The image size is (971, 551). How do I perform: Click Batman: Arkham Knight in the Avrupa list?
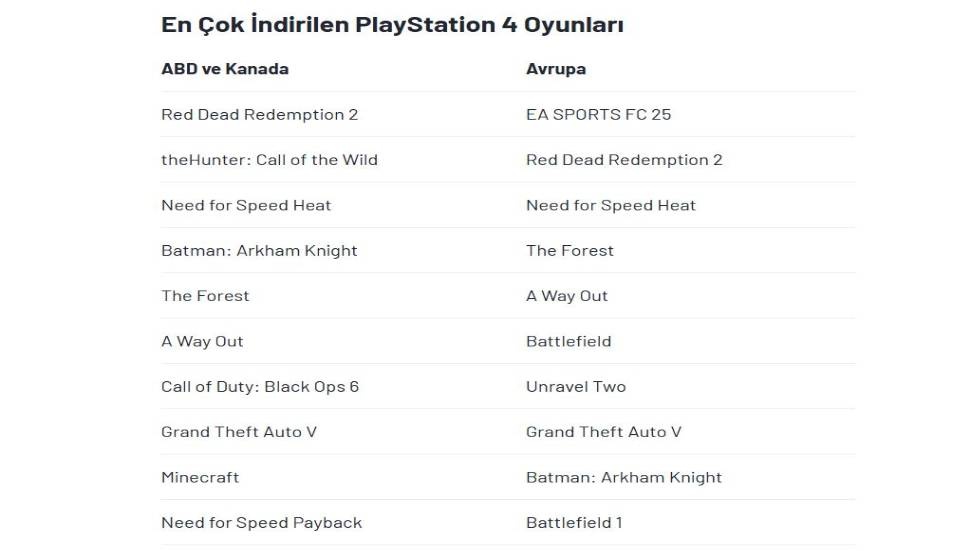pyautogui.click(x=624, y=477)
